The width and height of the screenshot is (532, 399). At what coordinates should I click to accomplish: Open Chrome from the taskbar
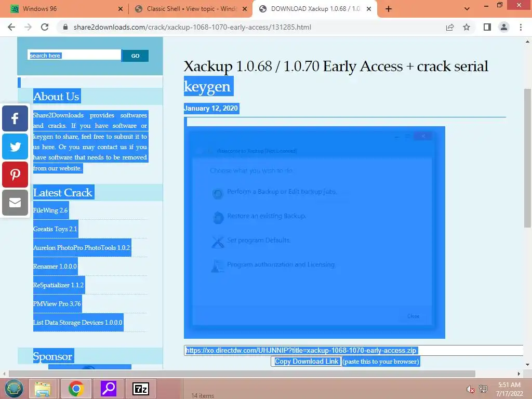[76, 389]
